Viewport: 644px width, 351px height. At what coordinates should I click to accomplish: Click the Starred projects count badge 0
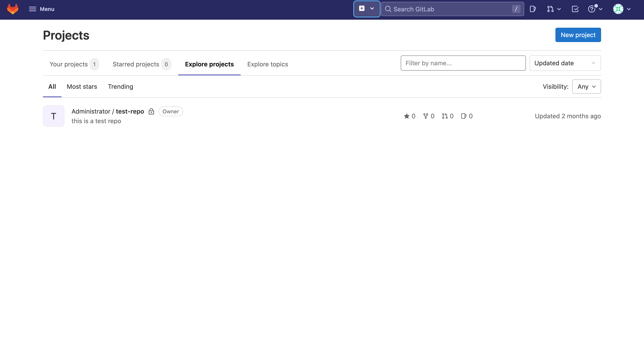click(166, 64)
